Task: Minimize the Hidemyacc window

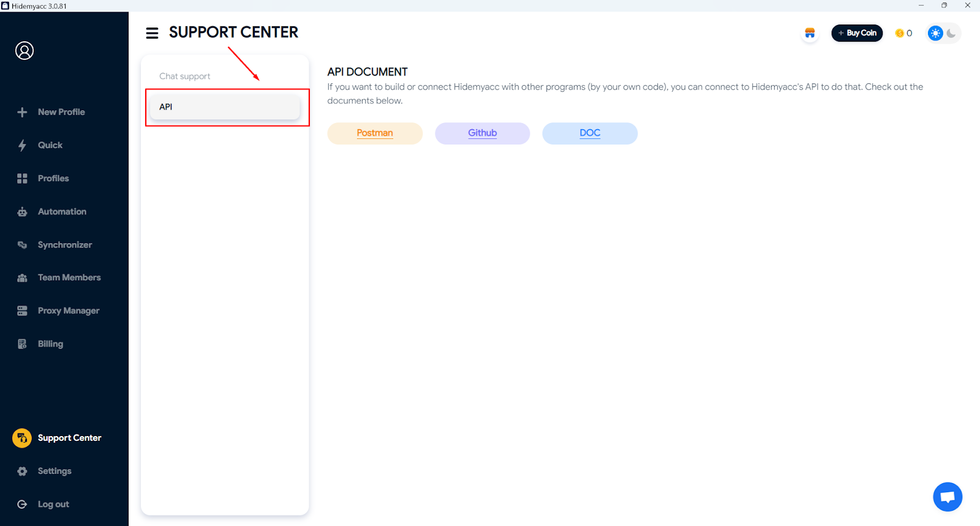Action: coord(921,6)
